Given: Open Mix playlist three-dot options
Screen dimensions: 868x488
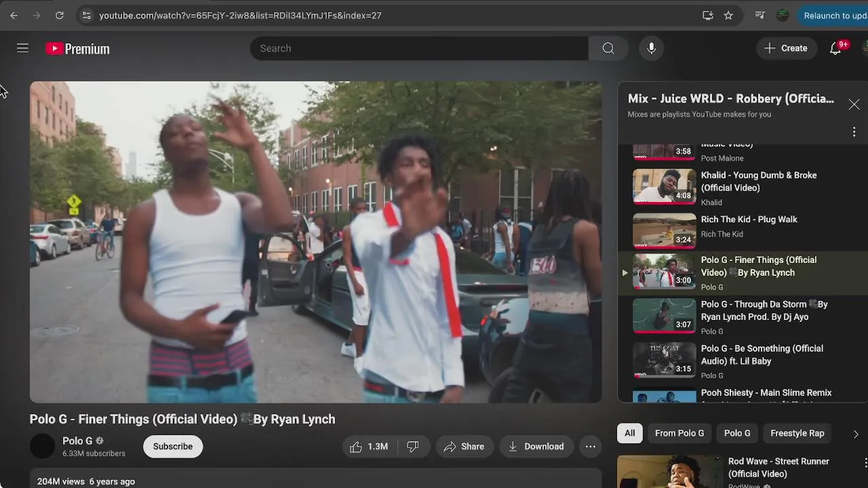Looking at the screenshot, I should click(x=854, y=131).
